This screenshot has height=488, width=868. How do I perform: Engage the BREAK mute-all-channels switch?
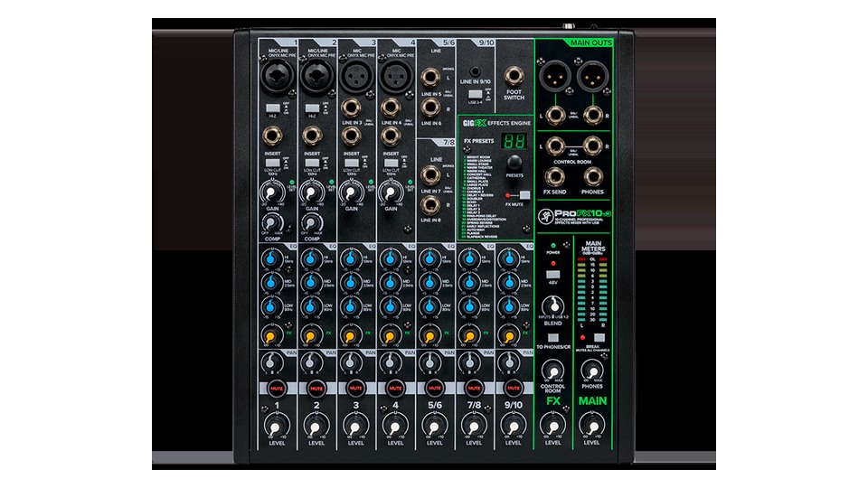(x=599, y=337)
